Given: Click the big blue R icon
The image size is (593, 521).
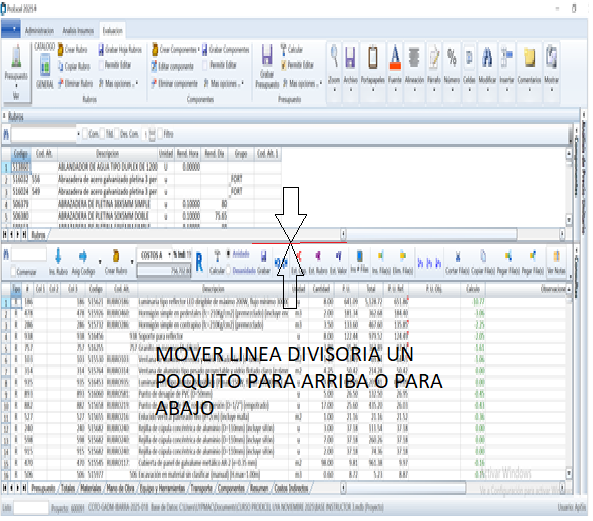Looking at the screenshot, I should [x=199, y=262].
